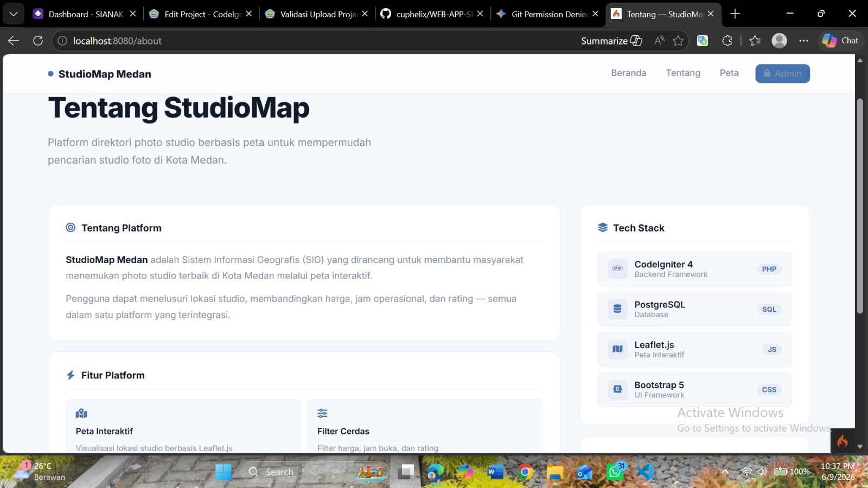The image size is (868, 488).
Task: Select the Peta Interaktif feature card title
Action: click(x=104, y=431)
